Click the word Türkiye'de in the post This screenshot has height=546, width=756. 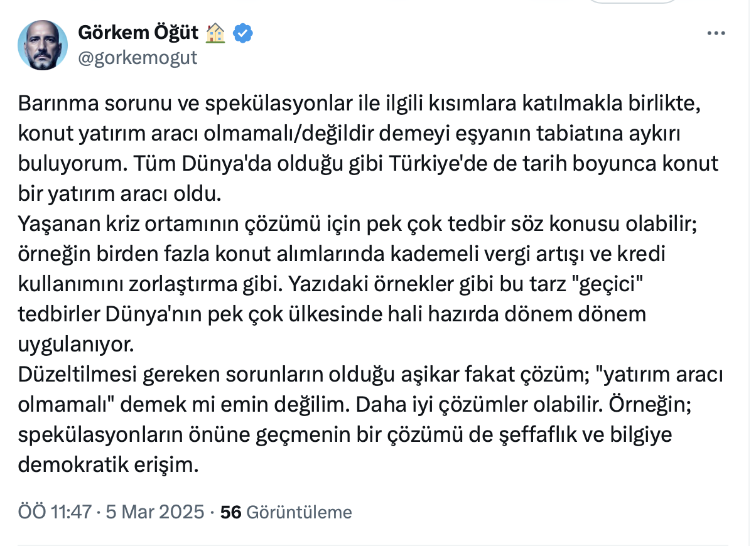(439, 164)
